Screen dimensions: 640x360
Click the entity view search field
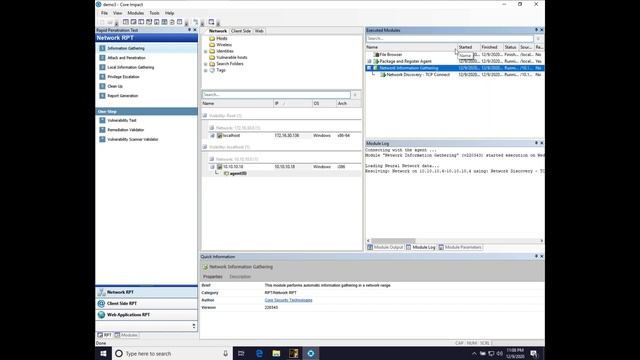(x=276, y=95)
